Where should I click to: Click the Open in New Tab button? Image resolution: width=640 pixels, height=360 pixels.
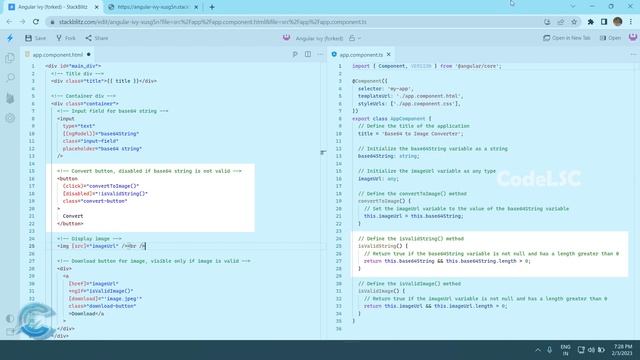click(x=567, y=38)
